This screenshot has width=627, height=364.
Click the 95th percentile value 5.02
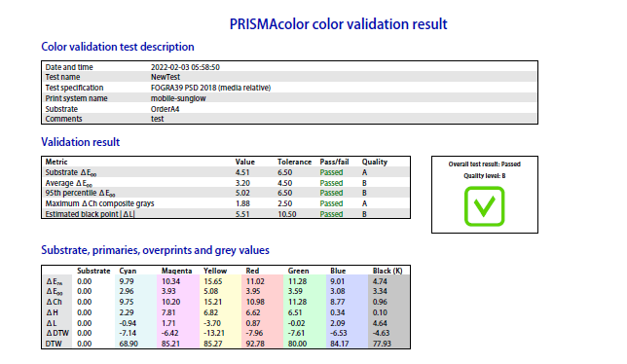[242, 193]
